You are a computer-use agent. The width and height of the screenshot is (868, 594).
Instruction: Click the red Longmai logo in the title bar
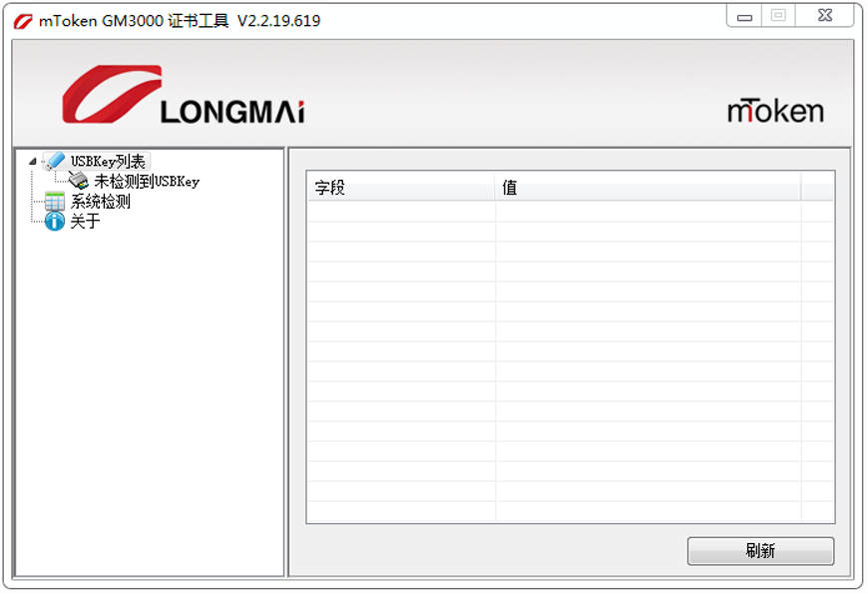[x=23, y=21]
